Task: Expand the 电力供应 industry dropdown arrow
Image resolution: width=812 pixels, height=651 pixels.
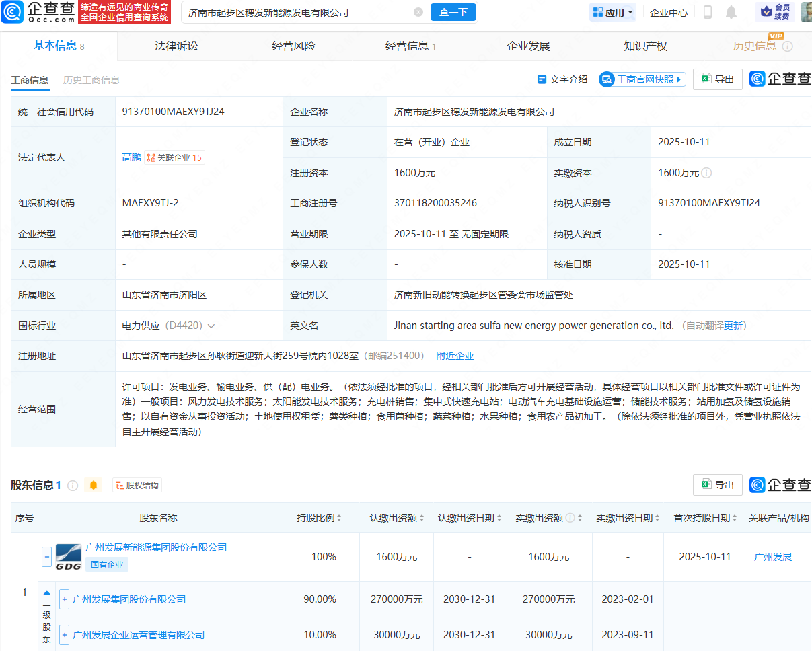Action: [211, 325]
